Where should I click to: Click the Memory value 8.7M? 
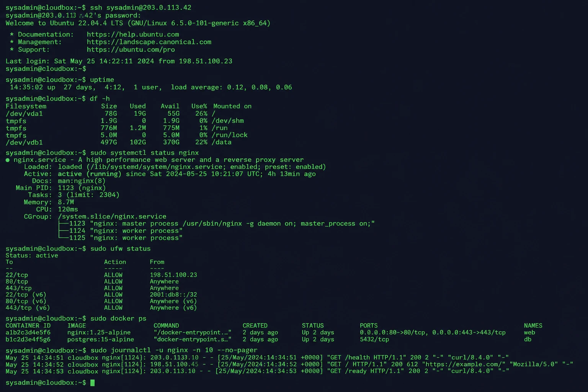click(66, 203)
